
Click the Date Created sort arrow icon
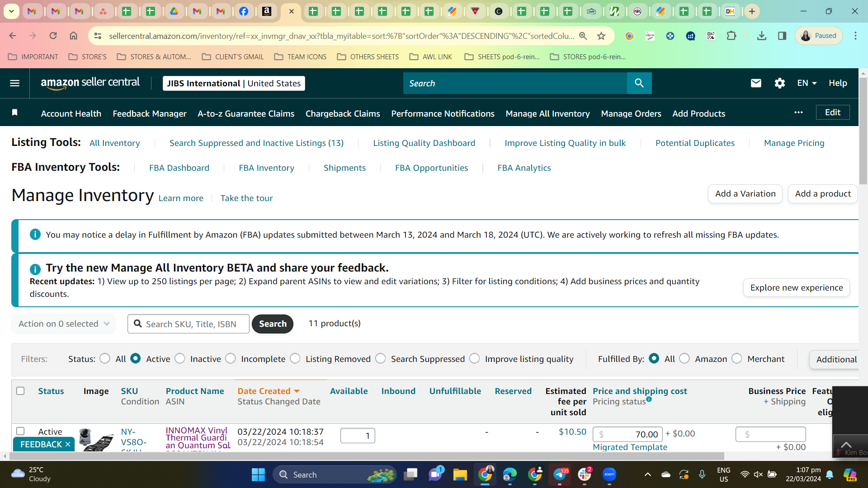297,391
